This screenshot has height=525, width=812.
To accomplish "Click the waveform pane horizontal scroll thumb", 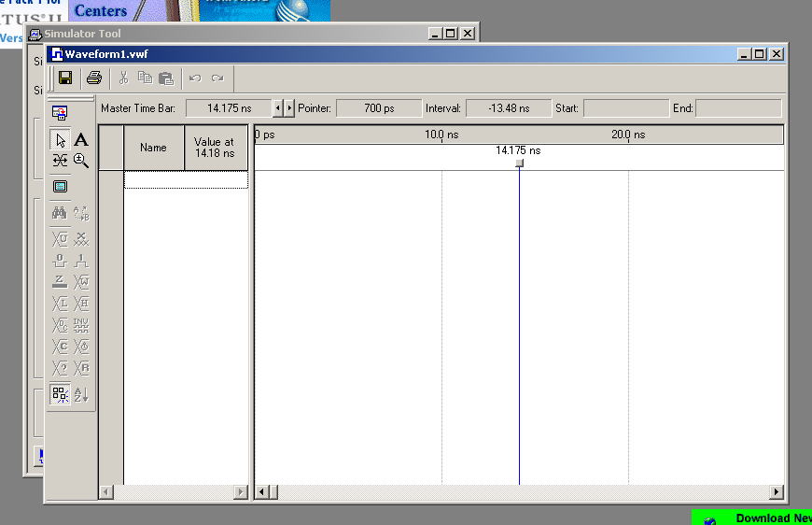I will point(273,491).
